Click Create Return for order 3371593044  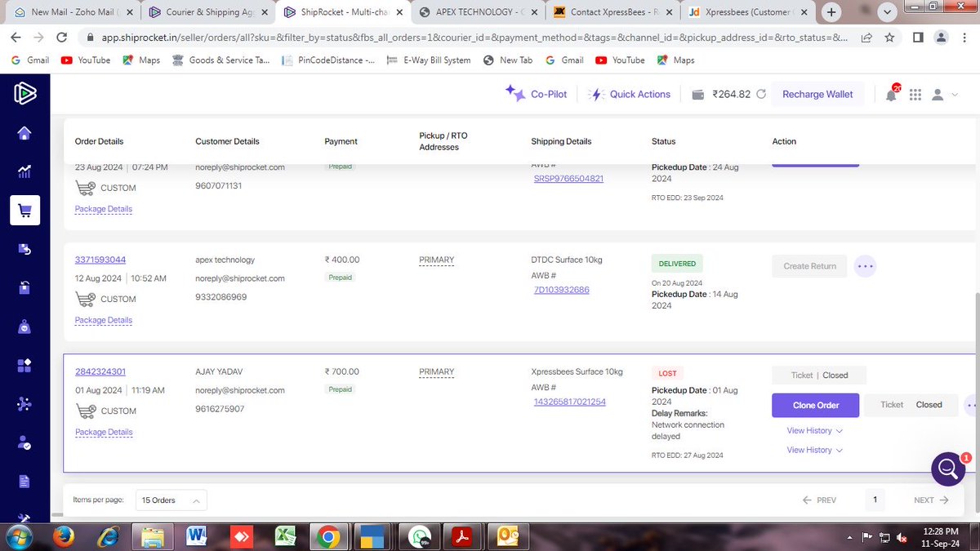pos(809,266)
